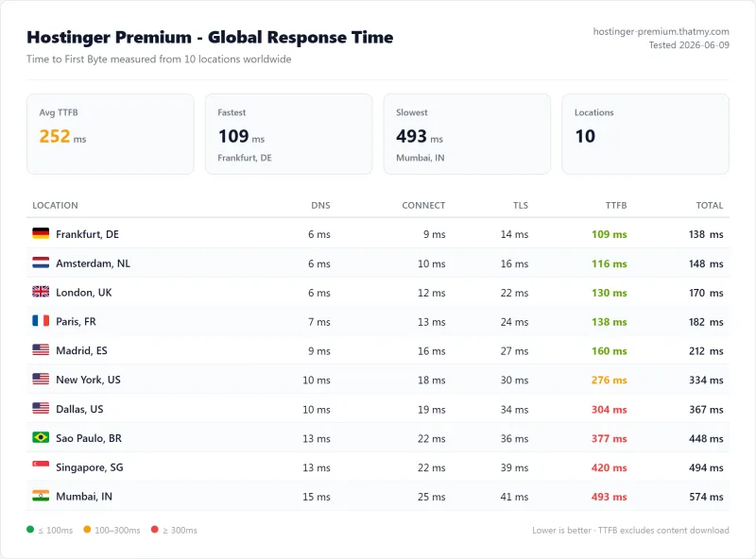Click the Sao Paulo, BR location name
This screenshot has height=559, width=756.
point(89,438)
